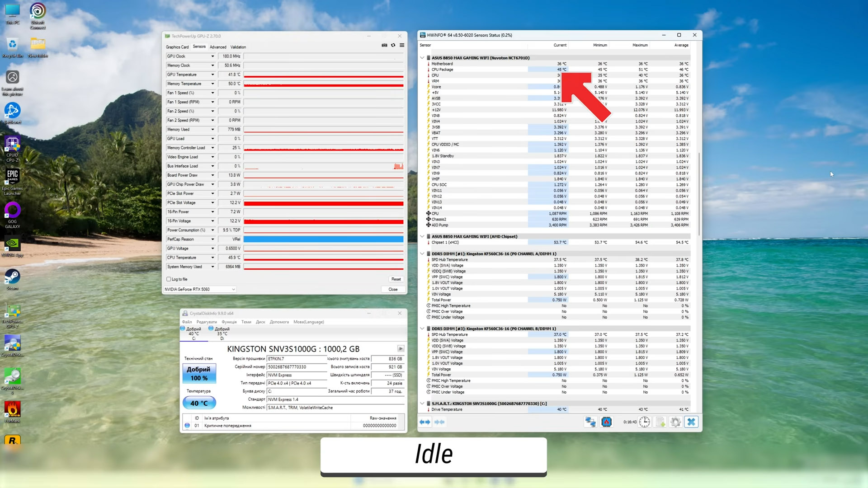Click next disk arrow in CrystalDiskInfo
The width and height of the screenshot is (868, 488).
(401, 348)
